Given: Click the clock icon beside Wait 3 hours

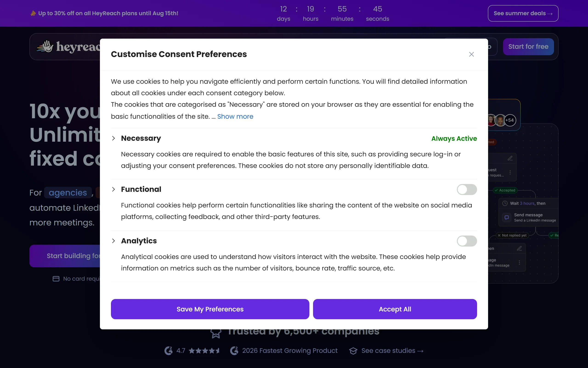Looking at the screenshot, I should pyautogui.click(x=505, y=203).
